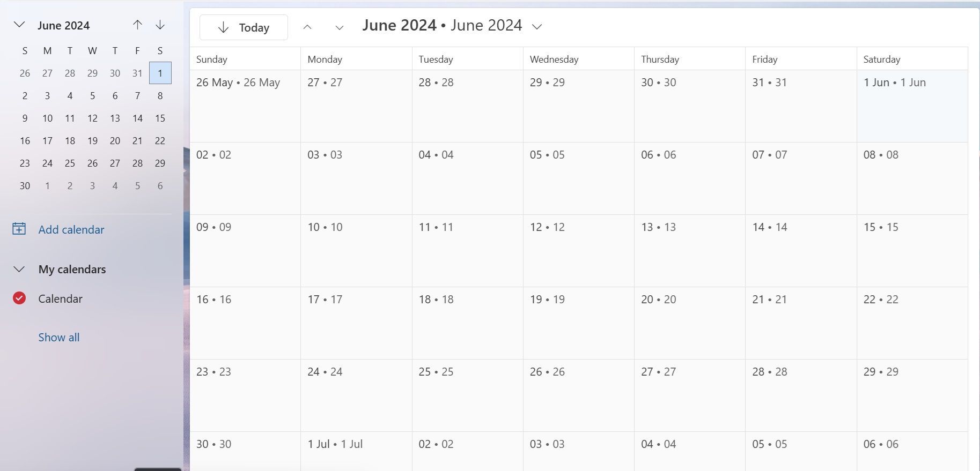Click the 1 Jun Saturday cell in grid
This screenshot has width=980, height=471.
(912, 106)
